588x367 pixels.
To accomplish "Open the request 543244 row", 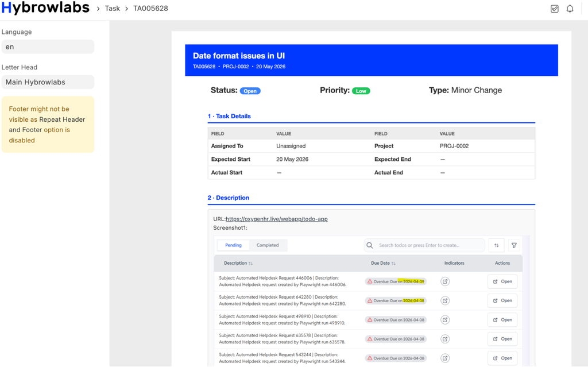I will pos(502,358).
